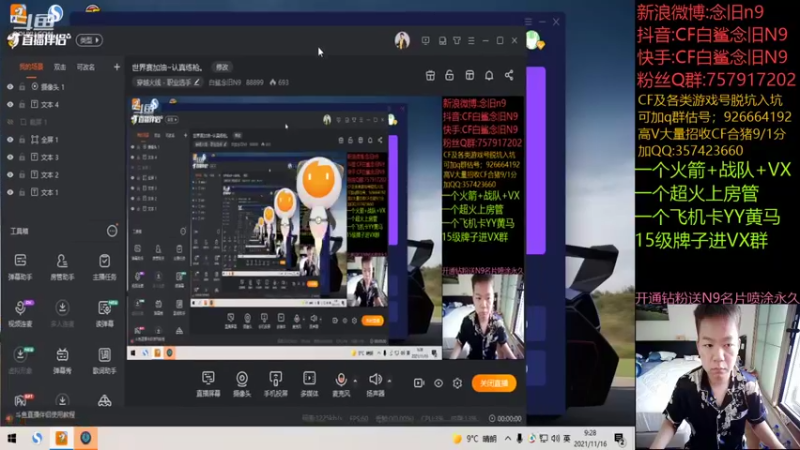Screen dimensions: 800x450
Task: Select the 文本 3 source row
Action: 62,157
